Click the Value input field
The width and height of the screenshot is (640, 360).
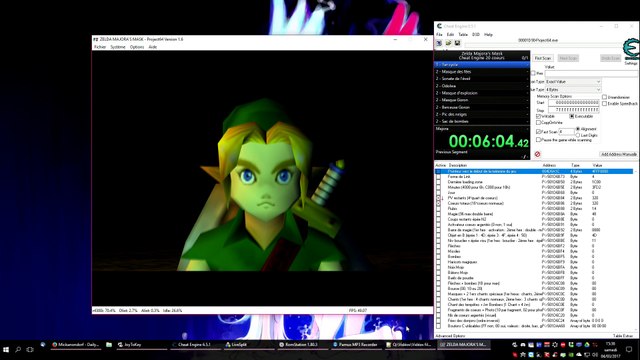click(x=591, y=73)
